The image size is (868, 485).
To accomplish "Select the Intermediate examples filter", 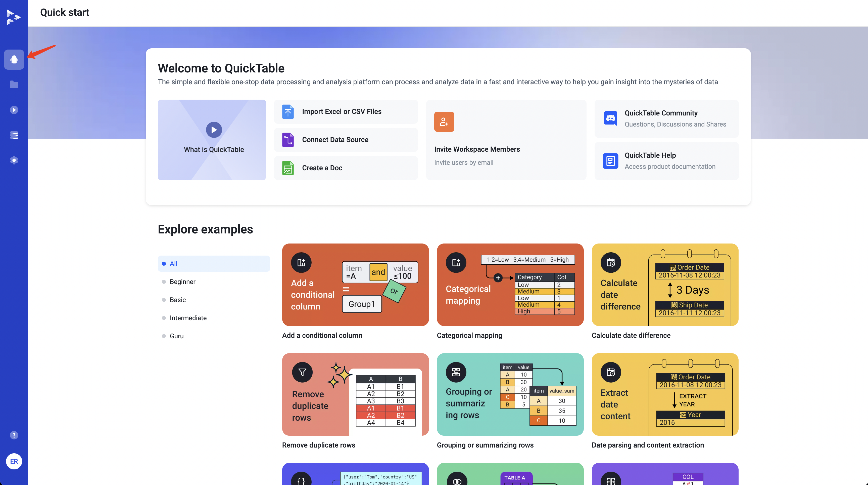I will pyautogui.click(x=214, y=318).
